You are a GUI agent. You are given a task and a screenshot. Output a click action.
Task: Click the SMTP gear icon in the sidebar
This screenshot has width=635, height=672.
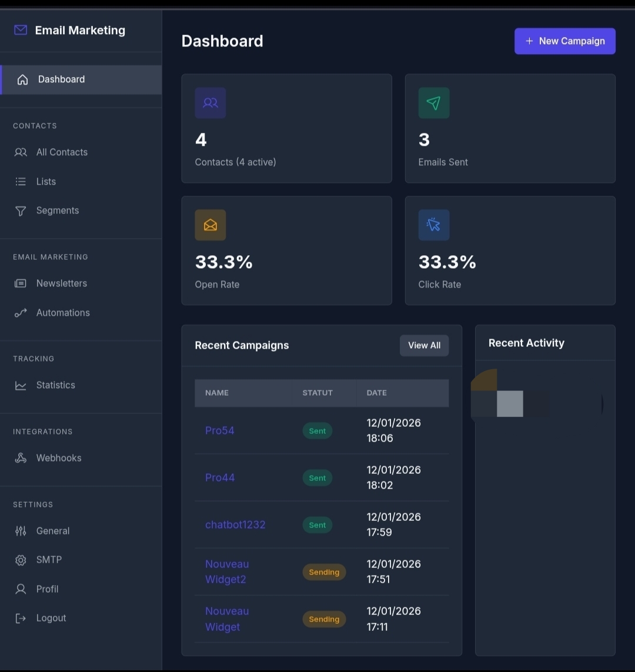coord(21,560)
